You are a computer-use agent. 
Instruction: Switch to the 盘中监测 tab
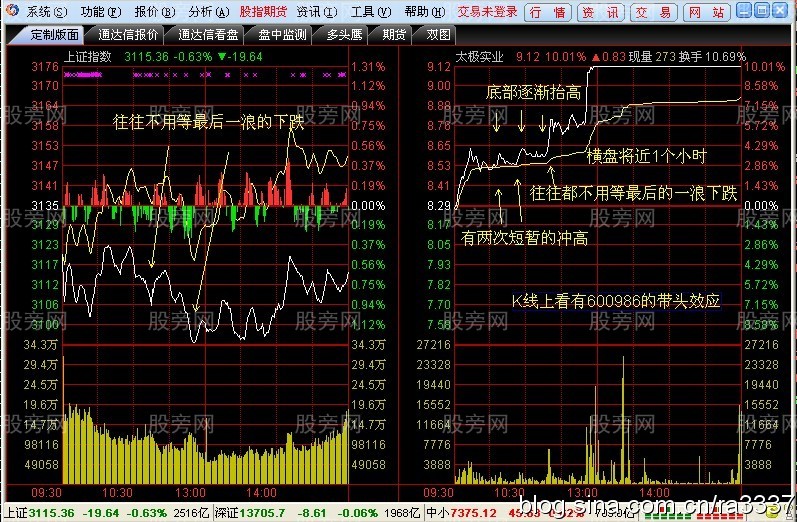tap(282, 35)
